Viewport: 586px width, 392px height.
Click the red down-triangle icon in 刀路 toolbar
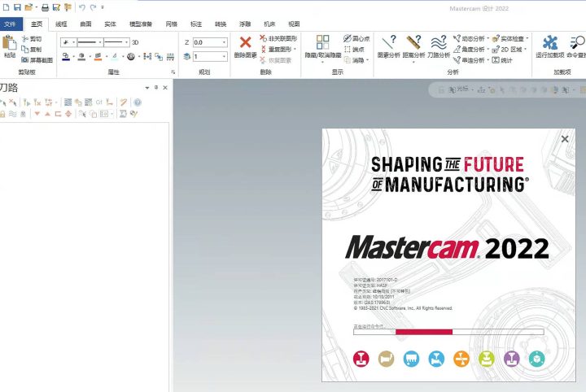point(37,114)
